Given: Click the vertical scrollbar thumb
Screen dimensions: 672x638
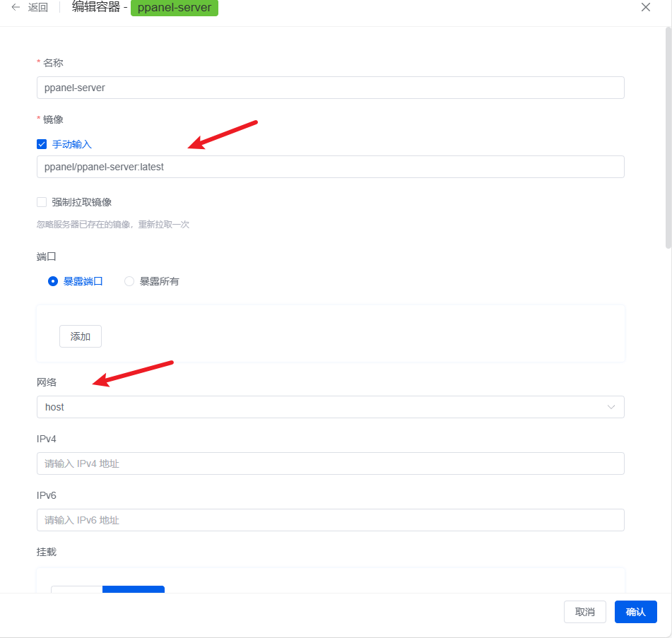Looking at the screenshot, I should point(668,138).
